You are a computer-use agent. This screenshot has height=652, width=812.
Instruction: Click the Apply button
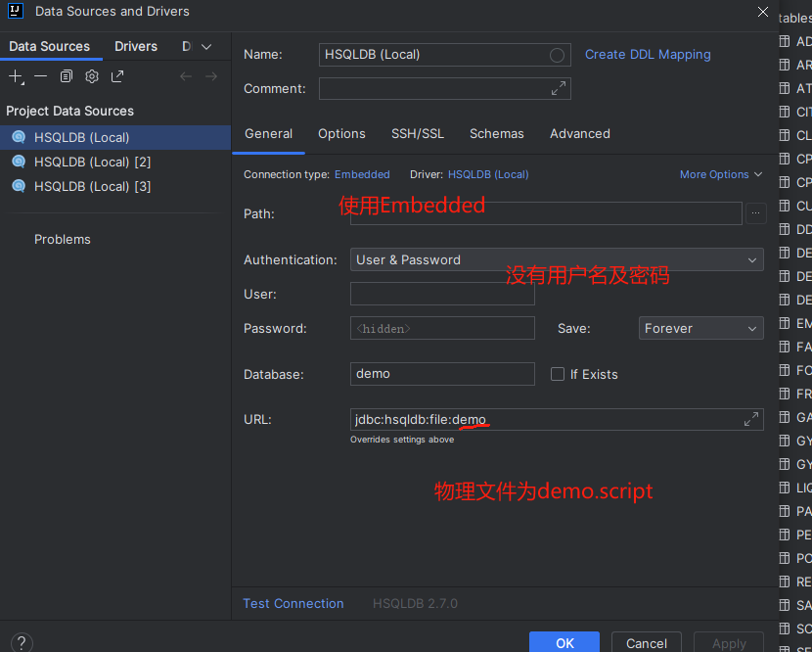point(729,642)
